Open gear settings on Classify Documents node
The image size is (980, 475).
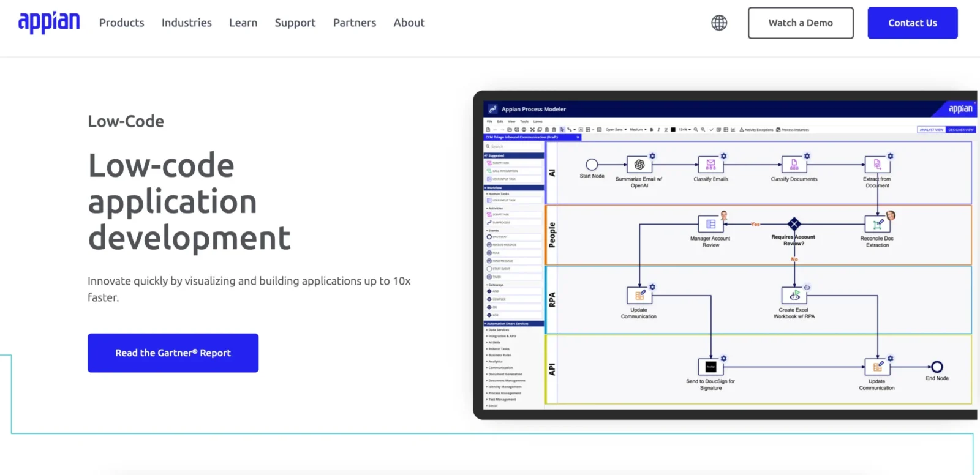point(807,156)
